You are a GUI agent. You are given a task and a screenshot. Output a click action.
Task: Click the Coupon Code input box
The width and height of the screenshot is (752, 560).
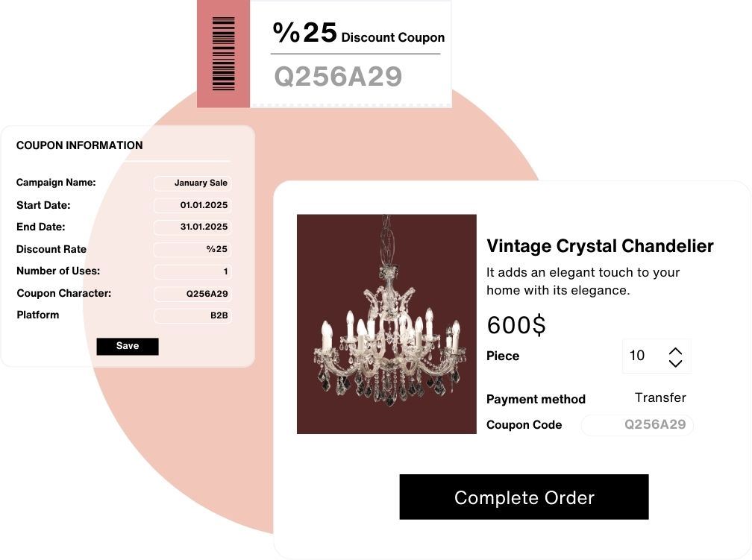tap(637, 425)
